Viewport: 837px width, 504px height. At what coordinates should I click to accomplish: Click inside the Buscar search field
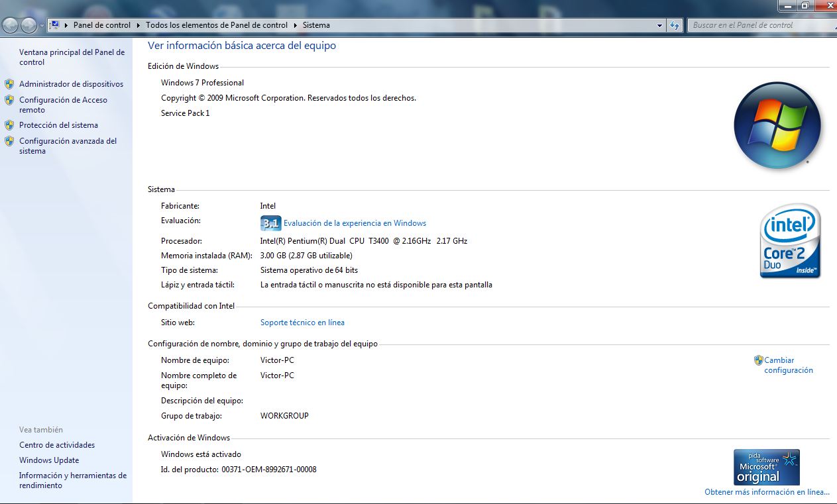761,25
